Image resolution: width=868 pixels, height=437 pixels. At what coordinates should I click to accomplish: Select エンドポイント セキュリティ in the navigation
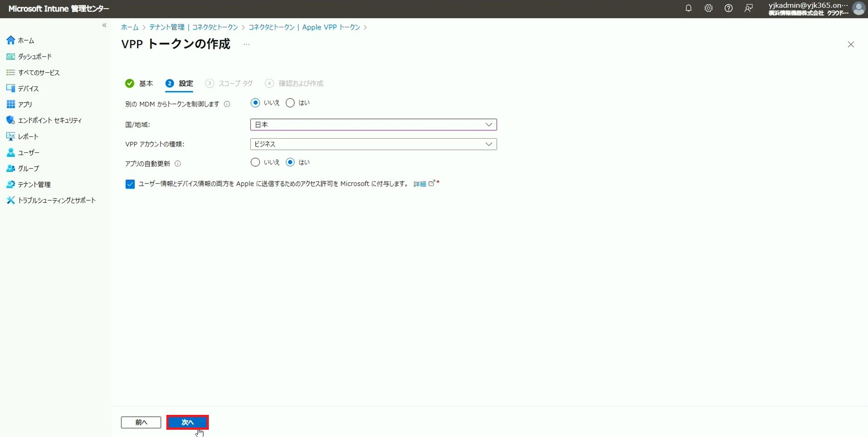coord(49,120)
